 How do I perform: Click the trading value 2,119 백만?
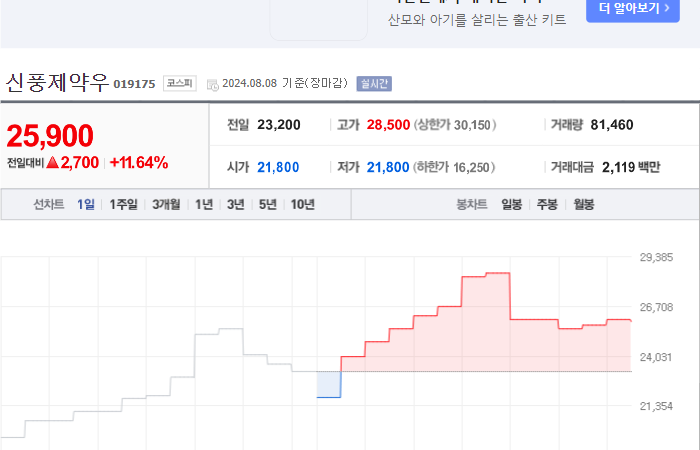pos(631,167)
